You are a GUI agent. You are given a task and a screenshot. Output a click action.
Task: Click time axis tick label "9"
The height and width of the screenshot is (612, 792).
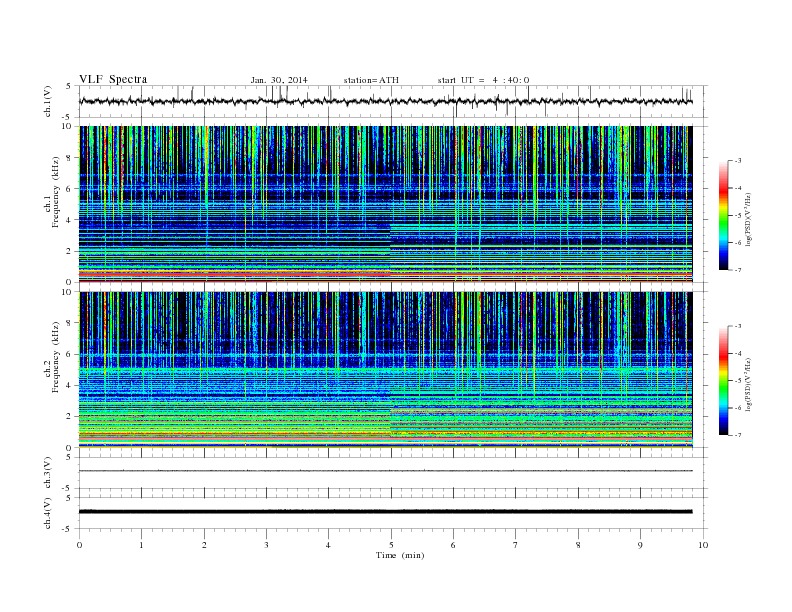[x=640, y=545]
